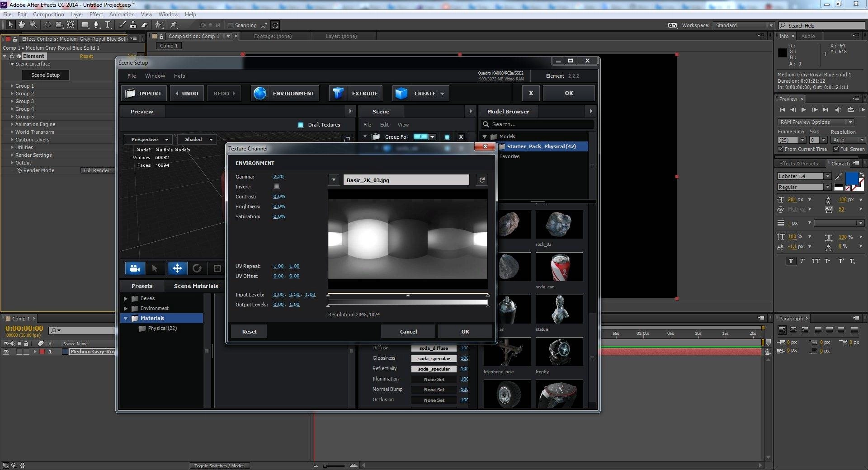This screenshot has width=868, height=470.
Task: Toggle the fx switch for Element effect
Action: tap(12, 56)
